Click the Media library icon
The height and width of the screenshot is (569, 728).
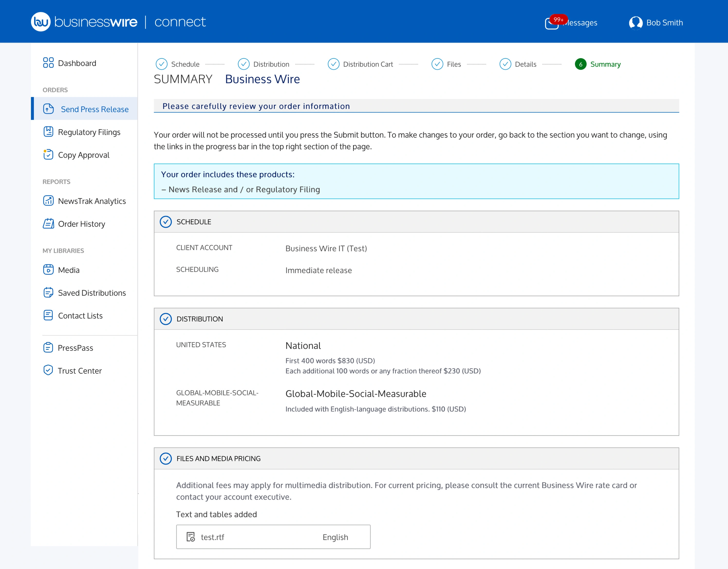click(48, 269)
